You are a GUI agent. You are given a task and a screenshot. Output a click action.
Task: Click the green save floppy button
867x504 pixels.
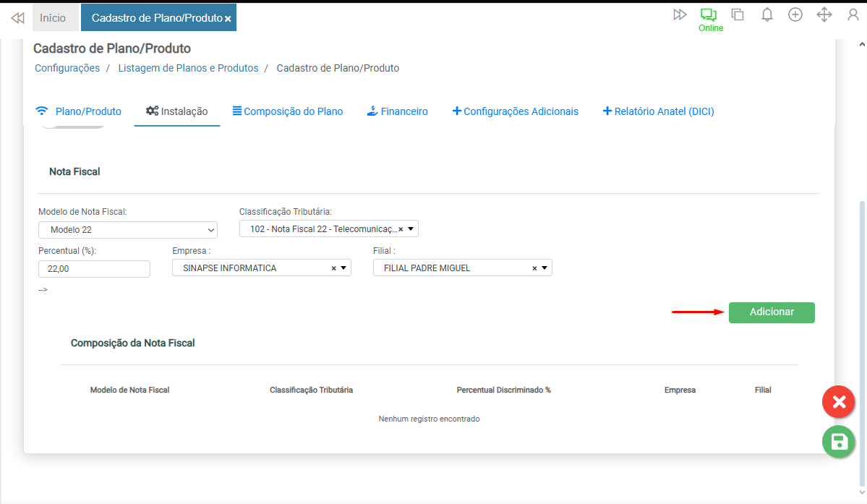click(x=838, y=442)
